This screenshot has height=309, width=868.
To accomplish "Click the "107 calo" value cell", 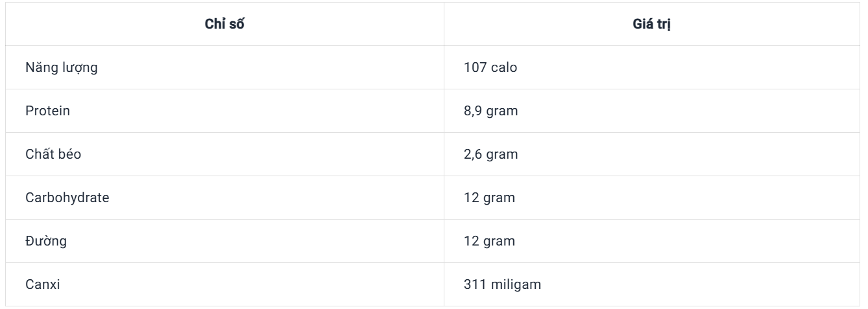I will tap(490, 67).
